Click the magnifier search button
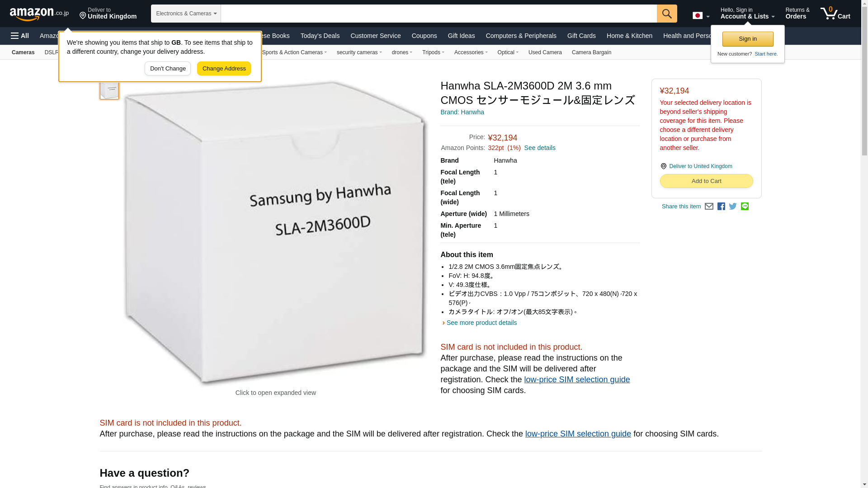868x488 pixels. (x=667, y=14)
